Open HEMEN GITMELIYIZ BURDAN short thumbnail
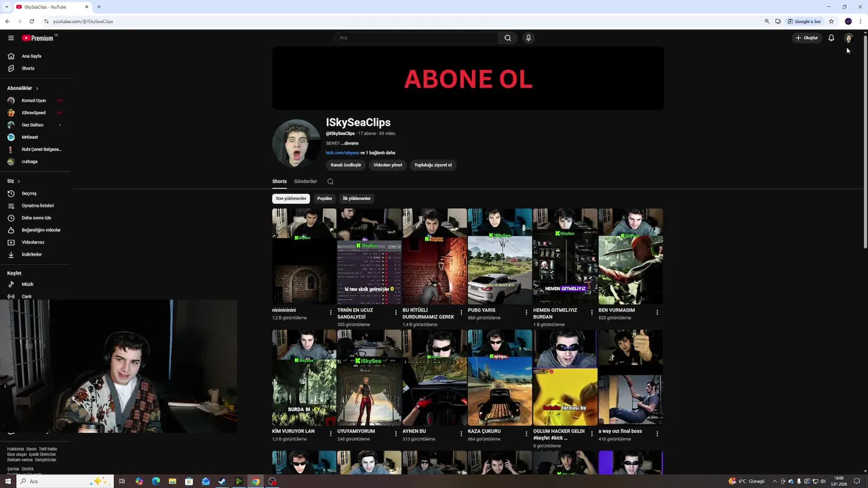 (565, 256)
